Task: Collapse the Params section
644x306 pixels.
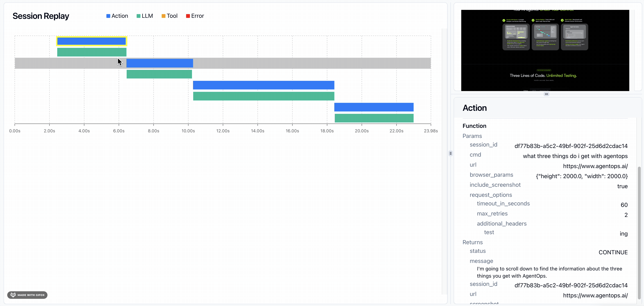Action: tap(472, 136)
